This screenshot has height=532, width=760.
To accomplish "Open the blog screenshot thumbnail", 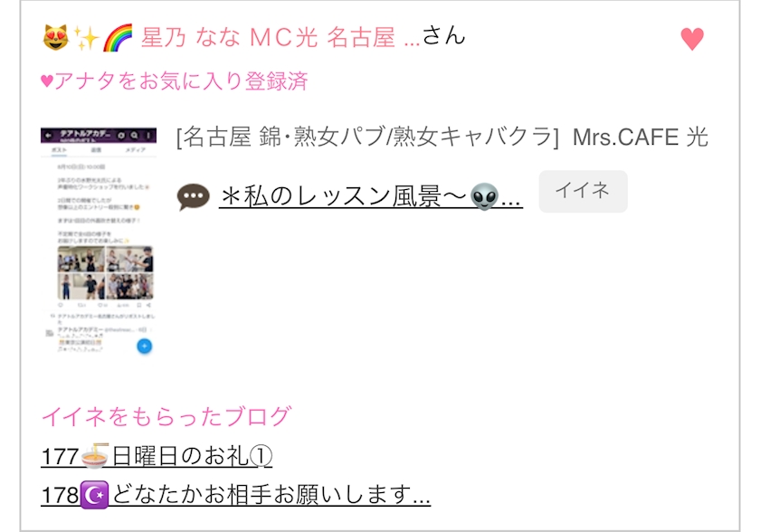I will click(x=99, y=242).
